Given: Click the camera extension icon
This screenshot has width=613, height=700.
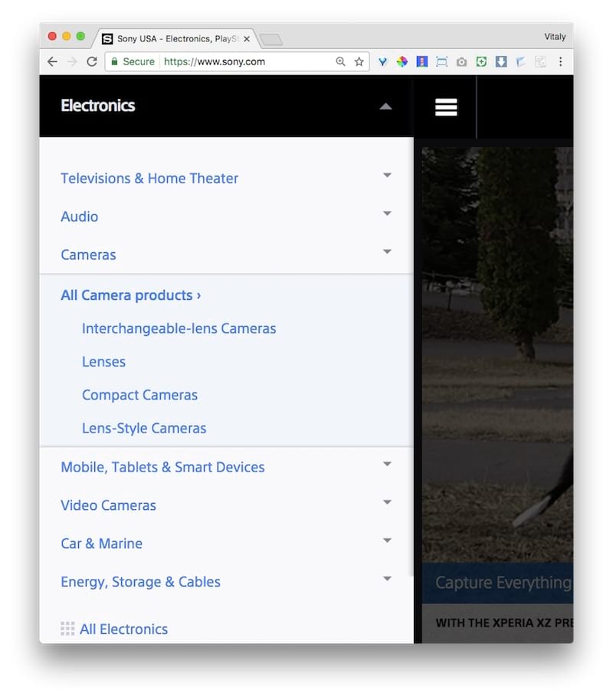Looking at the screenshot, I should pos(461,61).
